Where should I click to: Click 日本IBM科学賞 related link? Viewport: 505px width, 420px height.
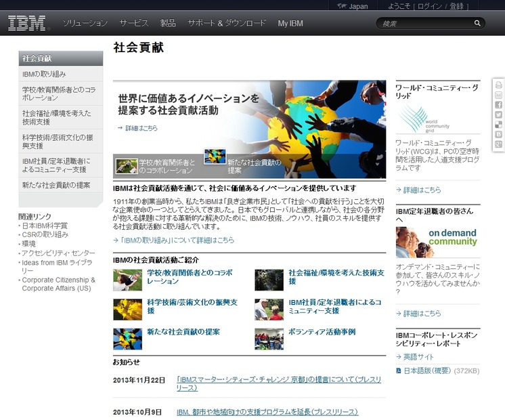(45, 226)
